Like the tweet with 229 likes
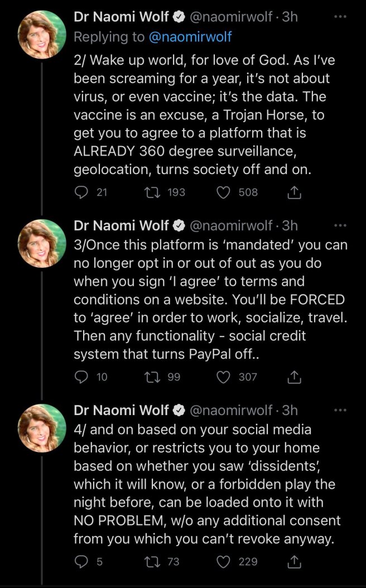Screen dimensions: 366x588 [223, 562]
